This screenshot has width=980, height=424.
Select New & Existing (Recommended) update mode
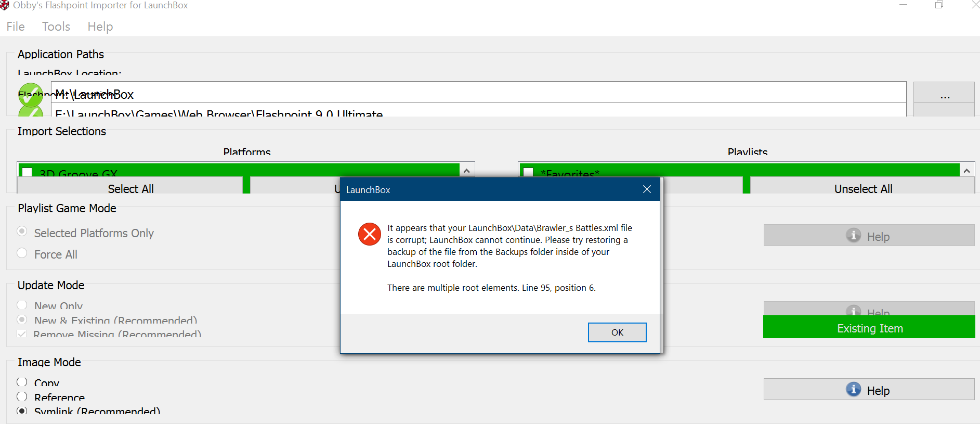pos(22,319)
